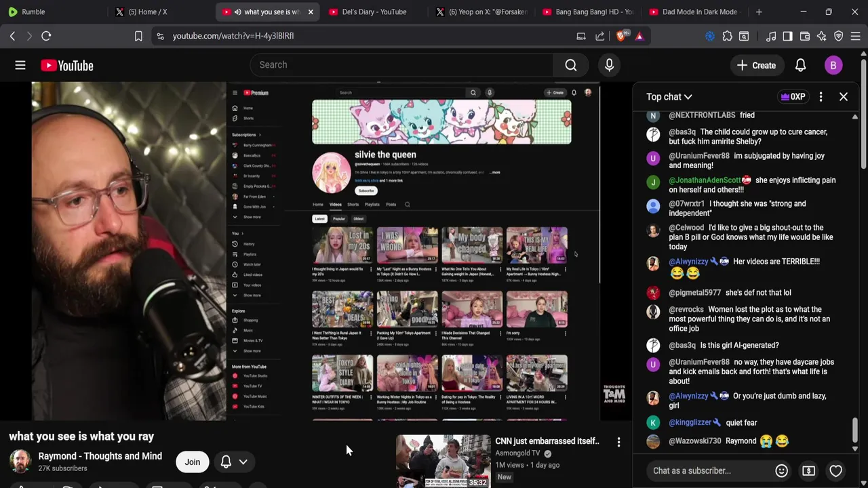The width and height of the screenshot is (868, 488).
Task: Click the video player area
Action: (315, 251)
